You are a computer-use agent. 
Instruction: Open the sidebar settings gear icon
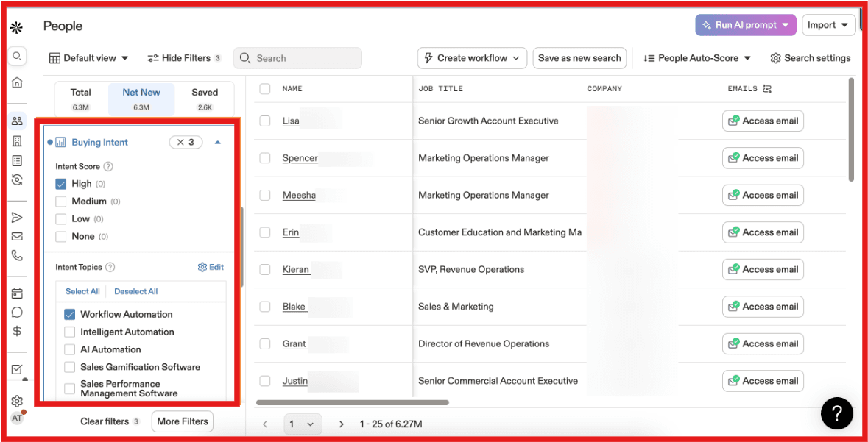pyautogui.click(x=17, y=401)
